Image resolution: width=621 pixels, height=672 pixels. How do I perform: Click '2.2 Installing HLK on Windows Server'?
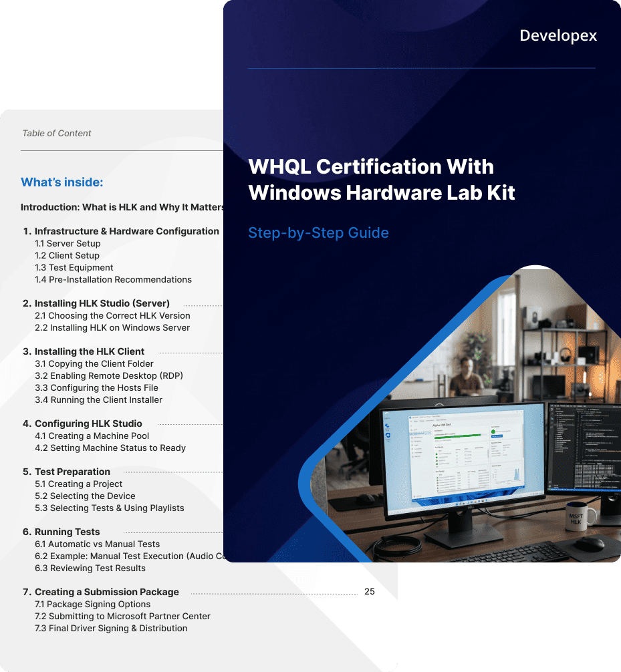[x=112, y=327]
